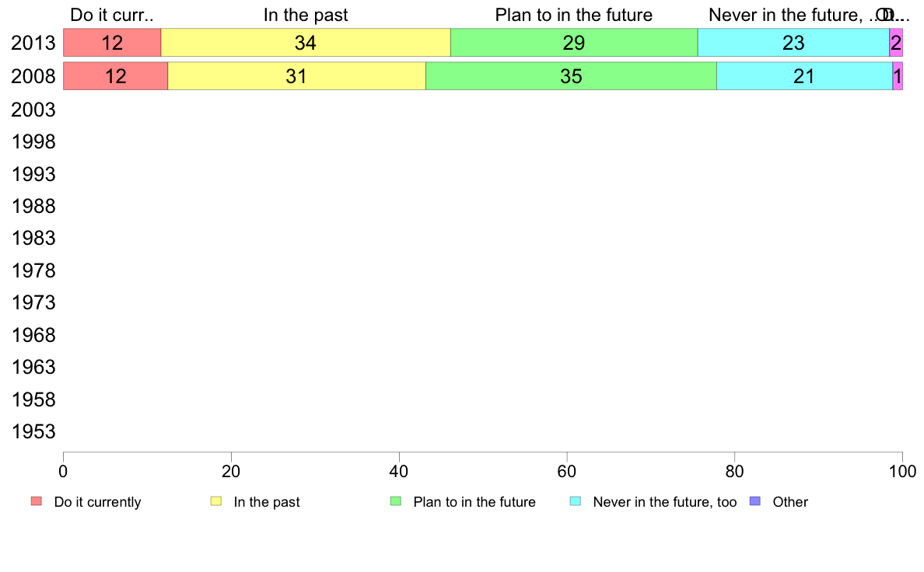Image resolution: width=924 pixels, height=572 pixels.
Task: Click the green Plan to in the future legend swatch
Action: click(x=396, y=501)
